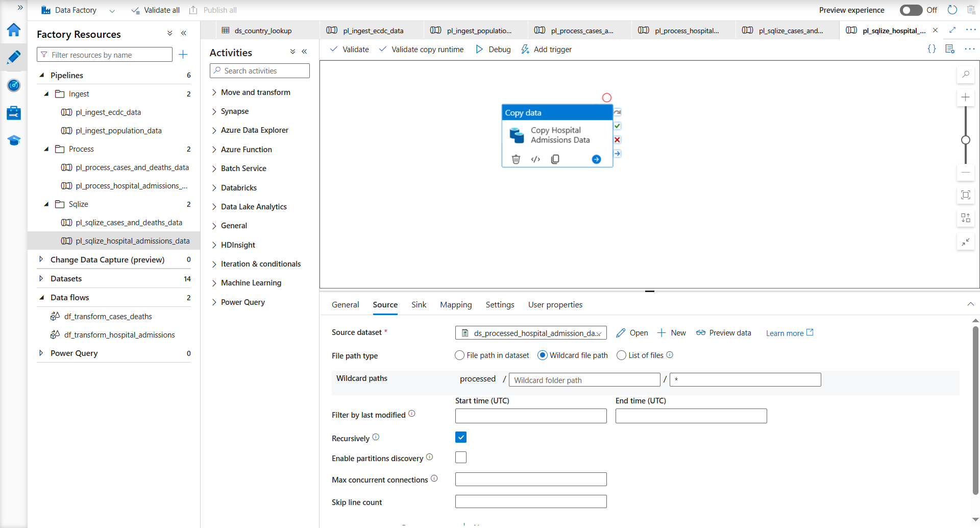The width and height of the screenshot is (980, 528).
Task: Click Search activities field
Action: click(260, 71)
